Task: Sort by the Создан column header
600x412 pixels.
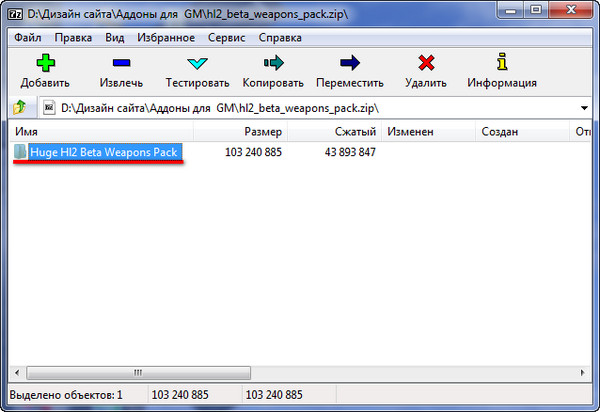Action: pos(523,132)
